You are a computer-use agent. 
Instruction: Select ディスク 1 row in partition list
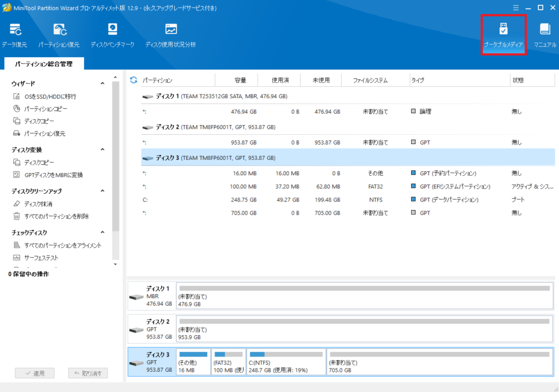pos(348,96)
